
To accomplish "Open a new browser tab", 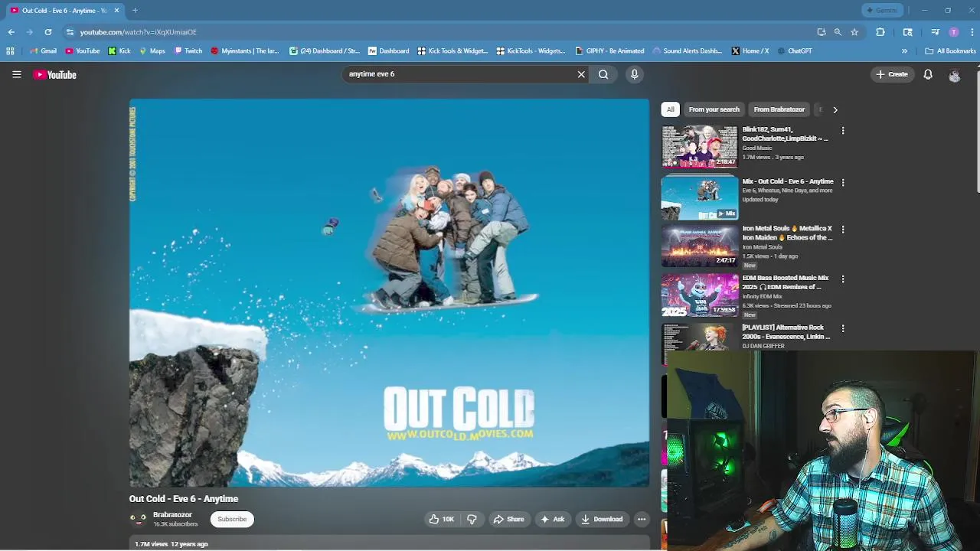I will [135, 11].
